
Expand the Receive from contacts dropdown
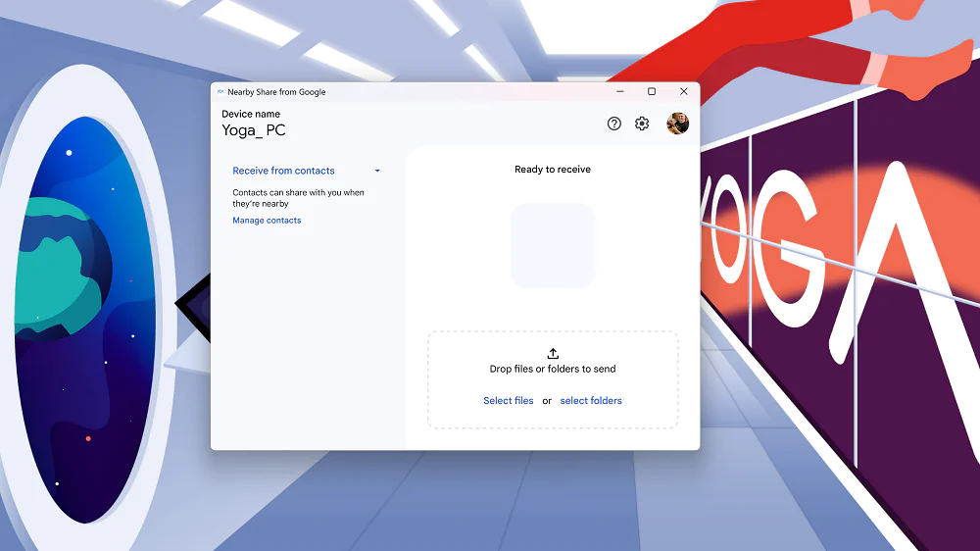tap(306, 171)
